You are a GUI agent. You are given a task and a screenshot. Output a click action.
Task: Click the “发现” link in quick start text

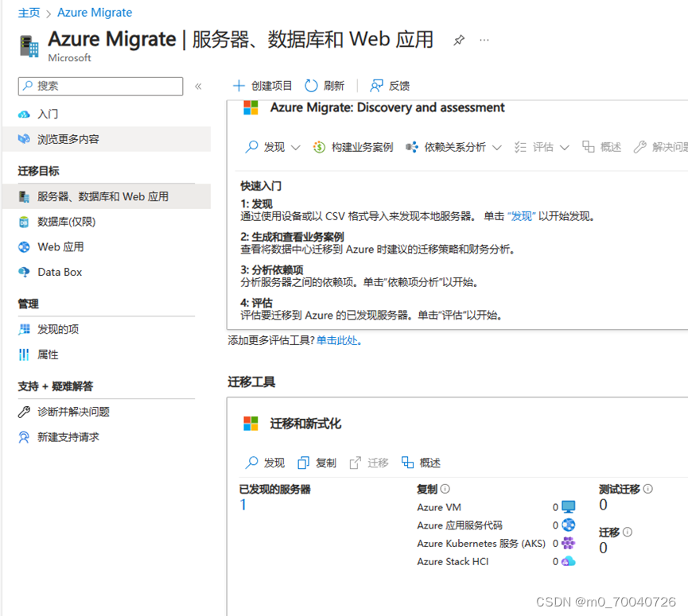522,216
